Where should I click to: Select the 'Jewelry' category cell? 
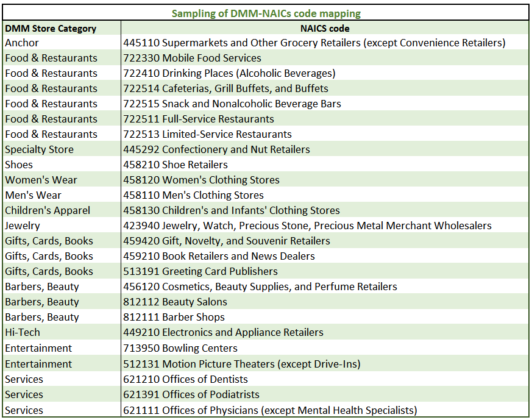click(x=23, y=226)
